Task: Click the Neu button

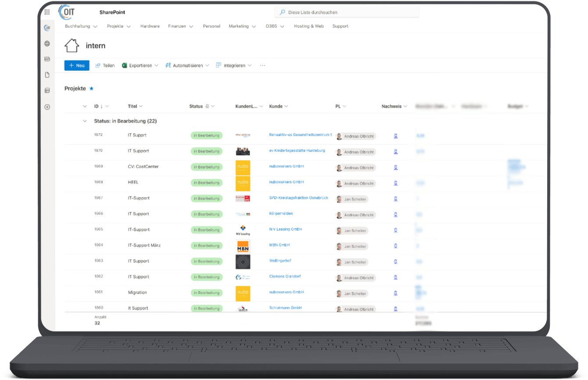Action: (77, 65)
